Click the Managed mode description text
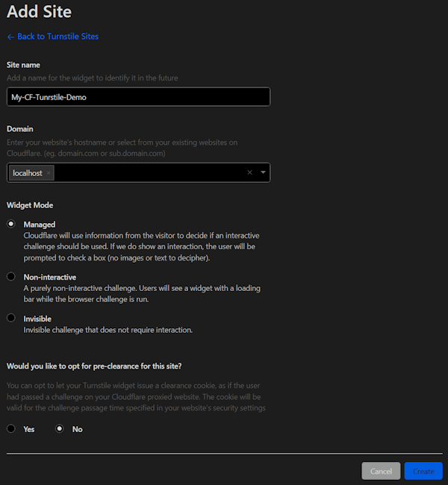Image resolution: width=448 pixels, height=485 pixels. (142, 246)
